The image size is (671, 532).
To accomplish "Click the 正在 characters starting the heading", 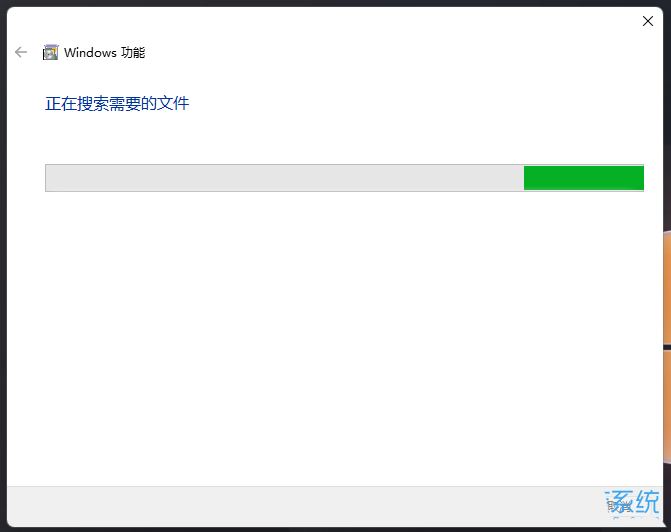I will (x=61, y=103).
